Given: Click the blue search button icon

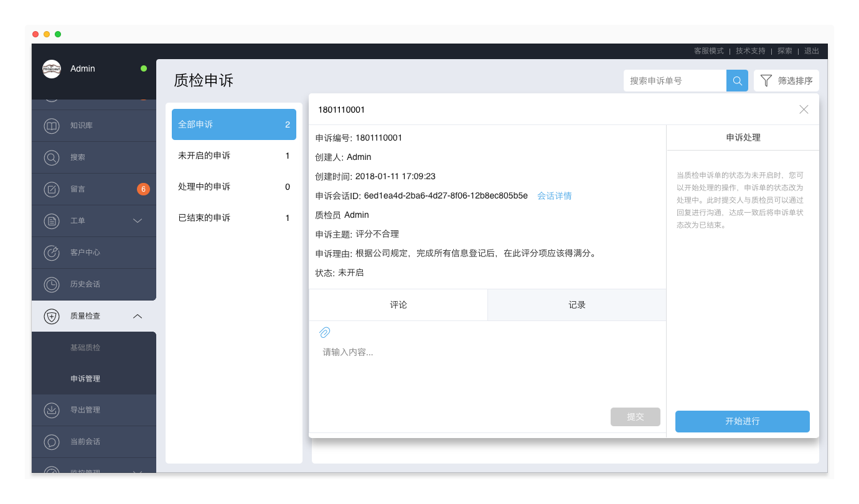Looking at the screenshot, I should (737, 81).
